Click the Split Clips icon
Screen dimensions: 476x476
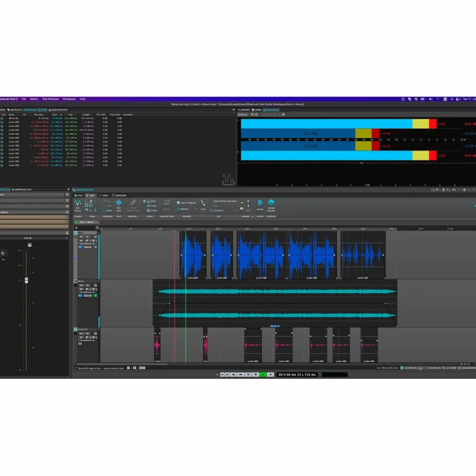119,203
